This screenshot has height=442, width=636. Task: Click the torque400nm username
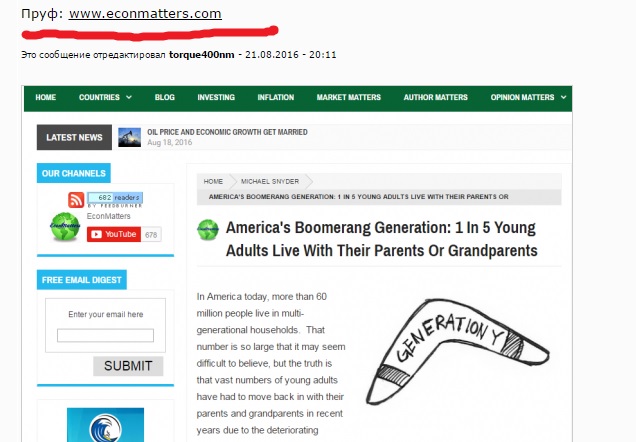click(x=202, y=55)
